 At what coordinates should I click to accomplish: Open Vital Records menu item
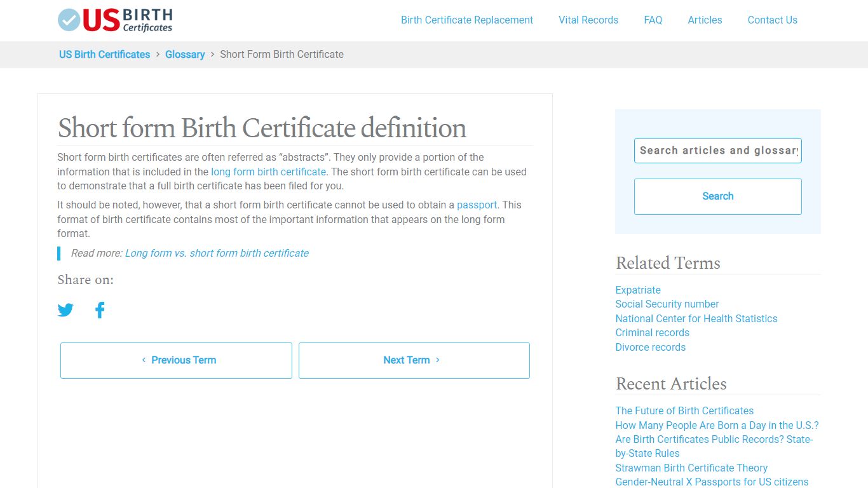[588, 20]
